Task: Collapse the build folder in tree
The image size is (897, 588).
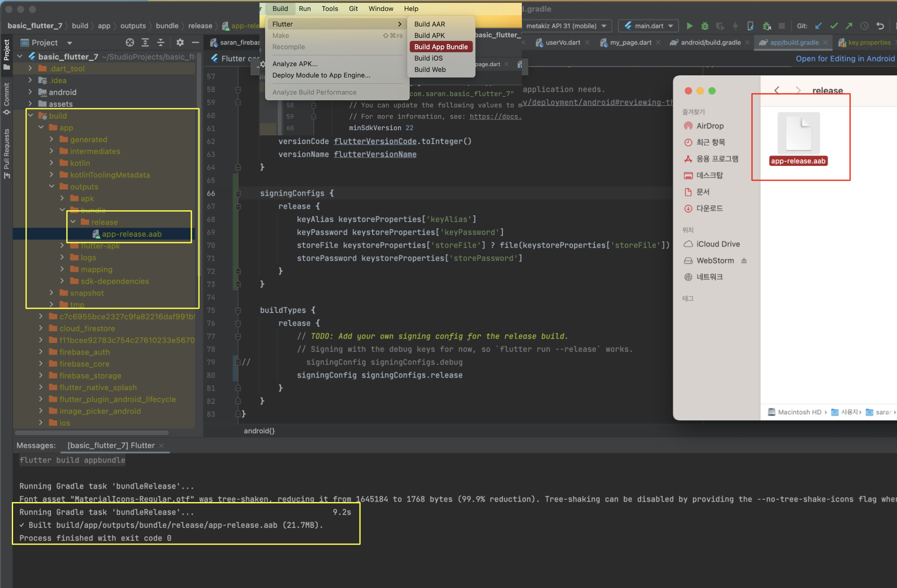Action: click(30, 115)
